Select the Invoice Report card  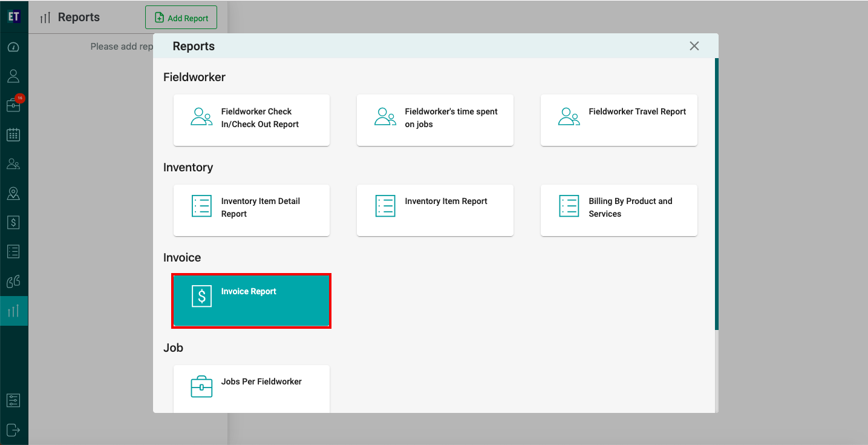(252, 301)
